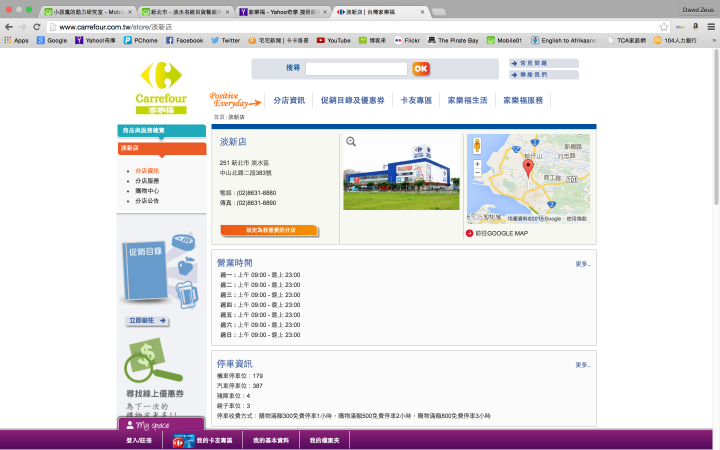Image resolution: width=720 pixels, height=450 pixels.
Task: Open the Mobile01 bookmark
Action: pyautogui.click(x=504, y=40)
